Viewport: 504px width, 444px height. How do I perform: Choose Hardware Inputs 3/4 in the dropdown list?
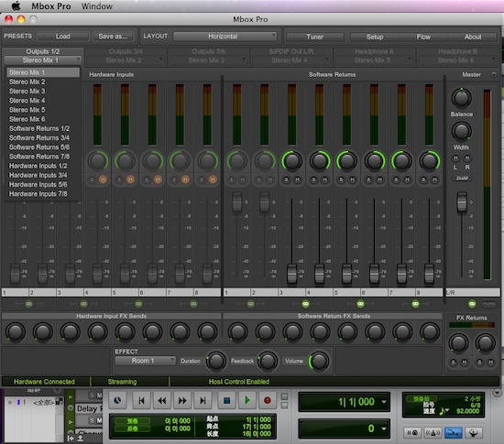38,175
